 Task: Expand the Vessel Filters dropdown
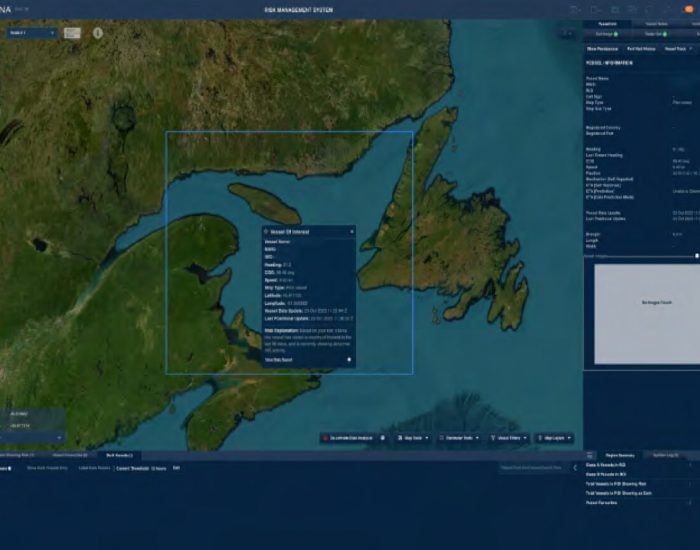(509, 438)
